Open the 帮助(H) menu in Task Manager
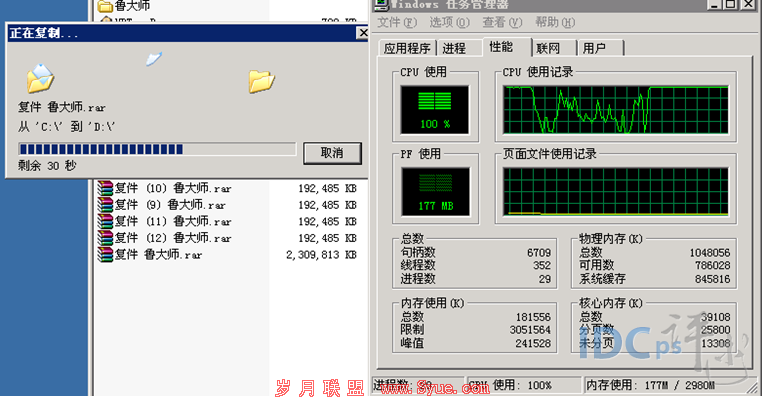Screen dimensions: 762x398 coord(555,22)
